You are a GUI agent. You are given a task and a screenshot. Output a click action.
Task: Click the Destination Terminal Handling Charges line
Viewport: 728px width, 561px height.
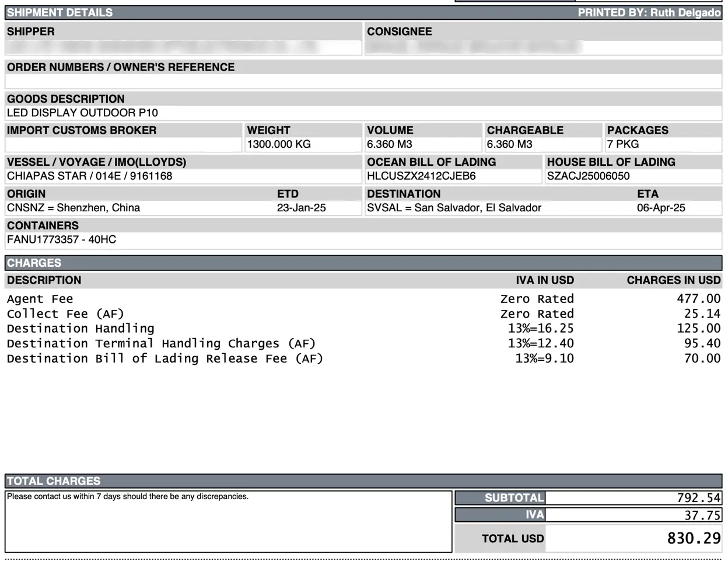coord(161,344)
